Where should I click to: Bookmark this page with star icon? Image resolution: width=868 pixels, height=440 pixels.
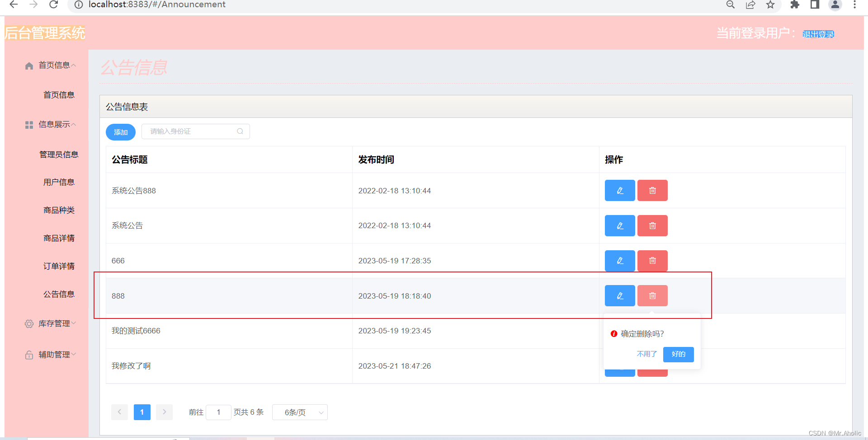pyautogui.click(x=770, y=5)
